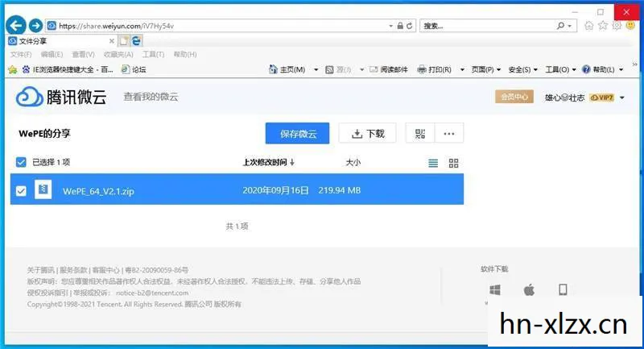Viewport: 644px width, 349px height.
Task: Expand the user account dropdown arrow
Action: [621, 98]
